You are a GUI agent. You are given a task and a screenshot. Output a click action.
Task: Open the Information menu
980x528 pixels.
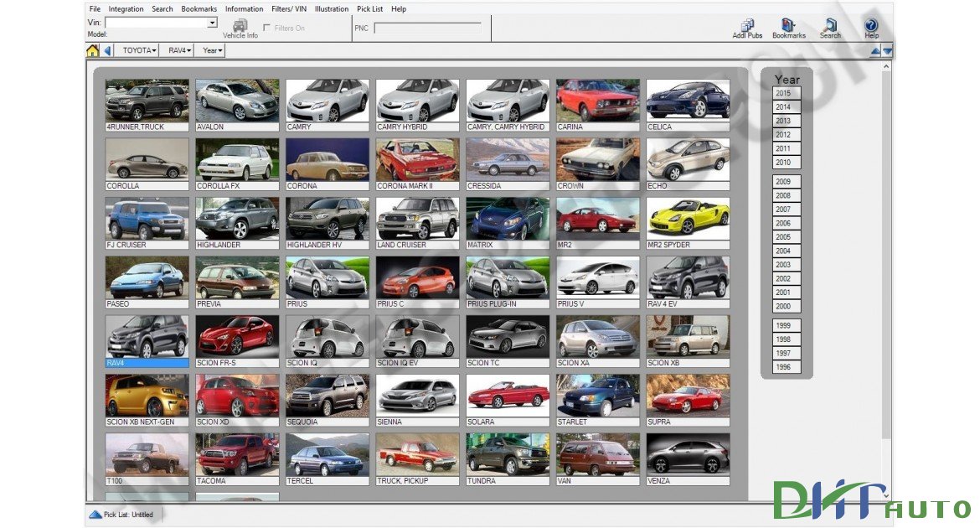click(x=244, y=9)
